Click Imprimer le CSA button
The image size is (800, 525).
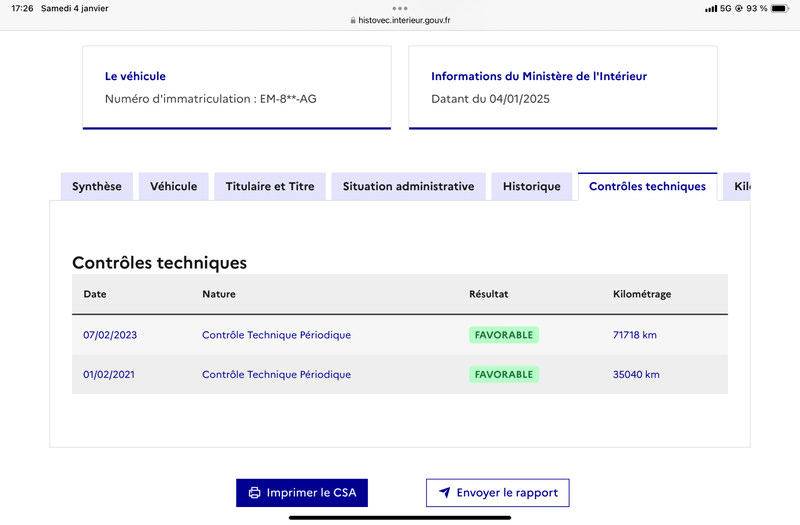(x=302, y=493)
